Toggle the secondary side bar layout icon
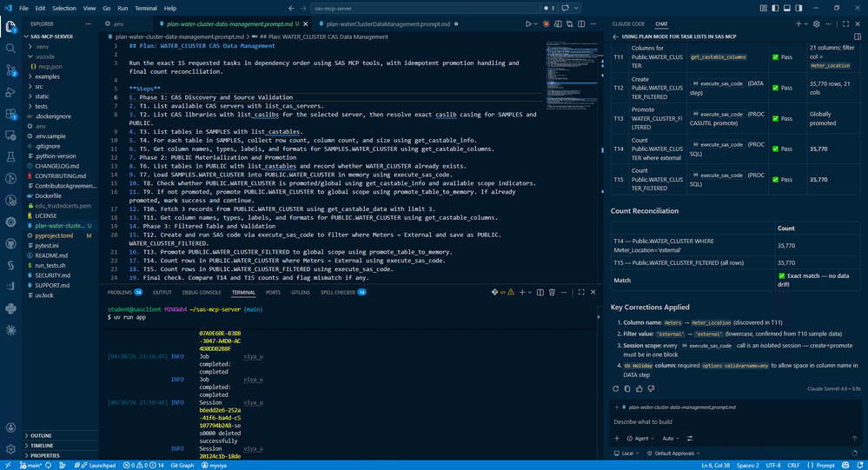Screen dimensions: 868x470 click(x=798, y=9)
